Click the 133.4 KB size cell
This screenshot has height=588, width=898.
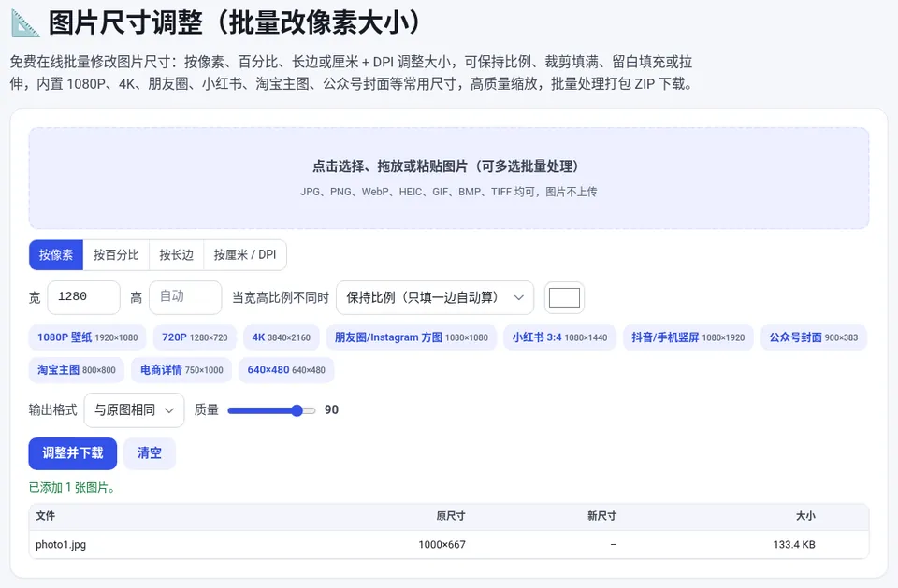(794, 544)
